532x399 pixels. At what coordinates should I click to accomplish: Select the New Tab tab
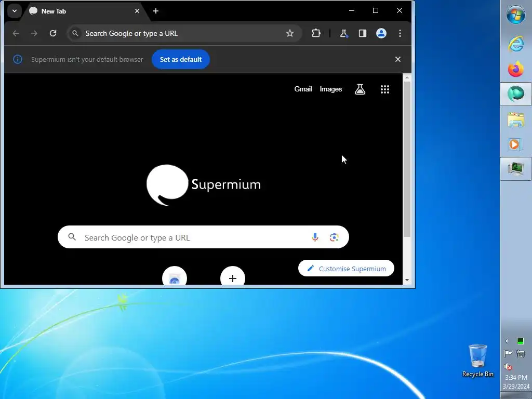pyautogui.click(x=84, y=11)
